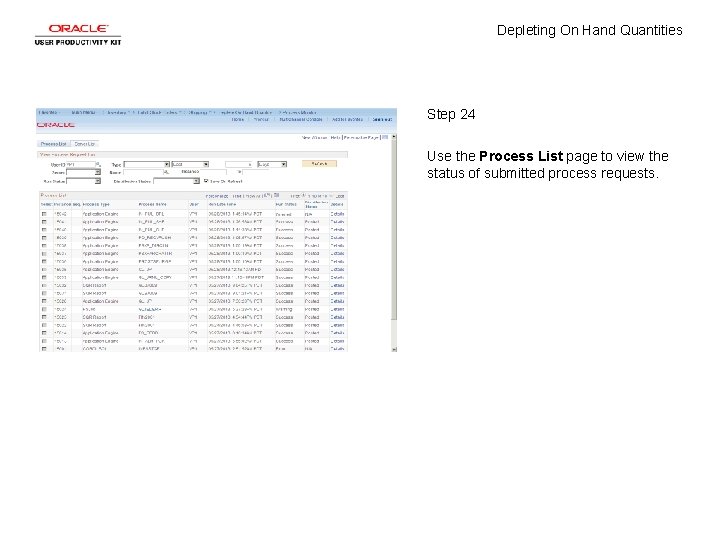720x540 pixels.
Task: Click the scrollbar up arrow
Action: tap(394, 137)
